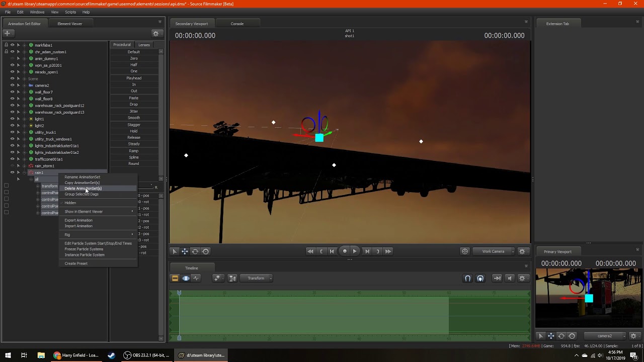Toggle the snap magnet in timeline
The width and height of the screenshot is (644, 362).
[467, 278]
